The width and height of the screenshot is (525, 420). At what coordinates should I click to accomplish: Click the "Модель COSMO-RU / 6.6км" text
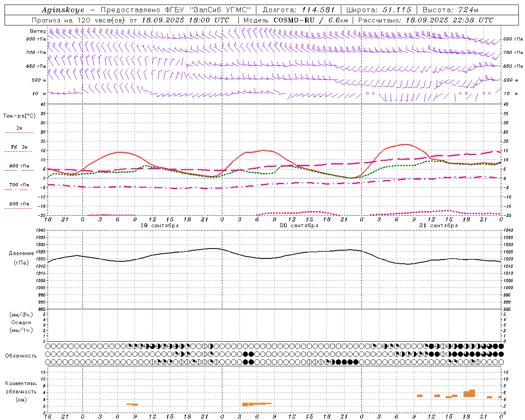296,20
